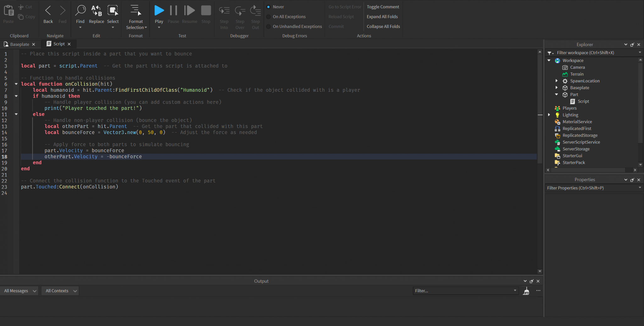Clear the Output window using the broom icon
Screen dimensions: 644x326
click(x=526, y=291)
